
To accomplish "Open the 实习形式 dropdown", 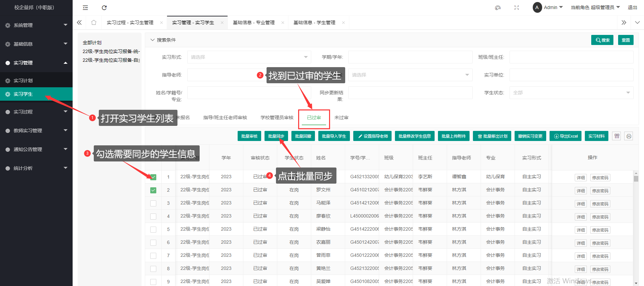I will click(249, 57).
